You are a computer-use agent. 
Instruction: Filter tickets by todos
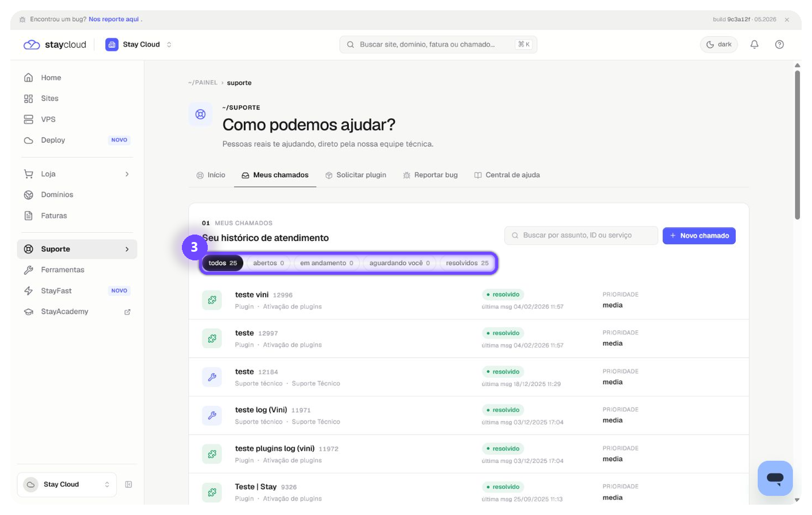[223, 263]
